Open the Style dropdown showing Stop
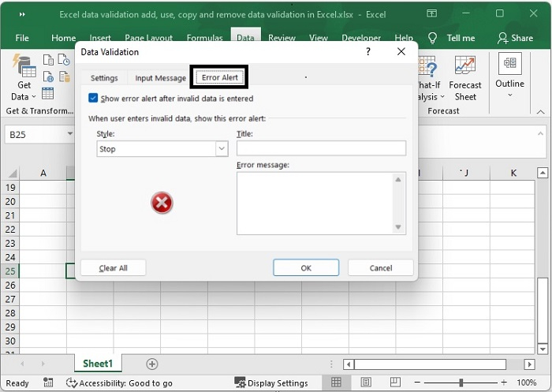Viewport: 552px width, 392px height. [x=162, y=148]
